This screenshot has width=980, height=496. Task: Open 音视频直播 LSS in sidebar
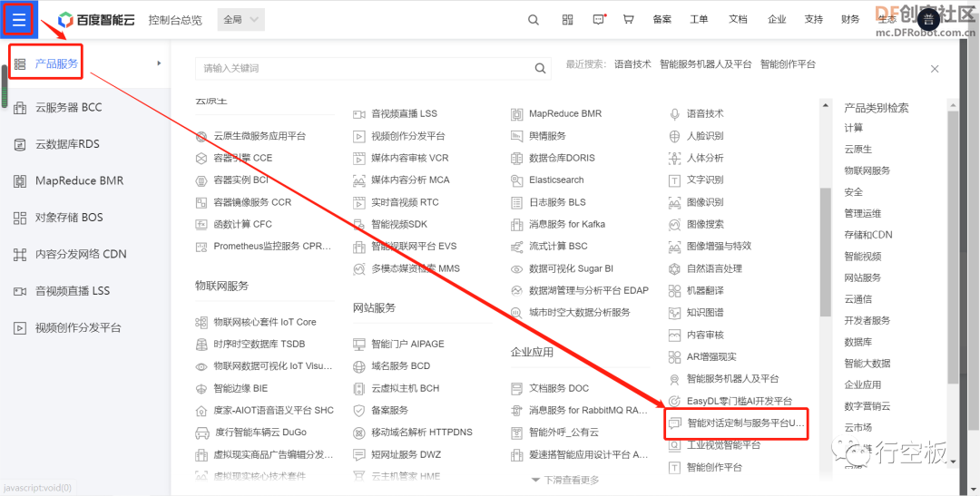[x=72, y=291]
